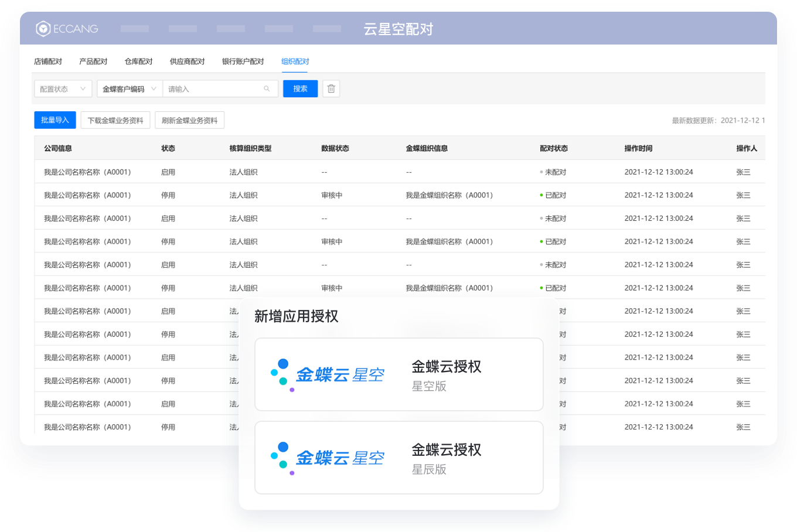Viewport: 797px width, 532px height.
Task: Click the 金蝶组织信息 column header
Action: click(427, 148)
